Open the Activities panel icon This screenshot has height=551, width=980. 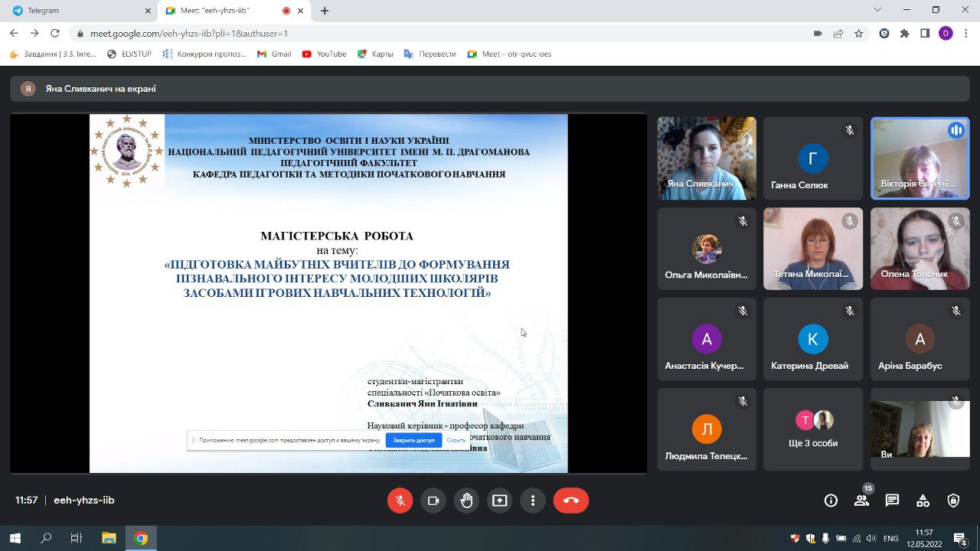point(923,500)
